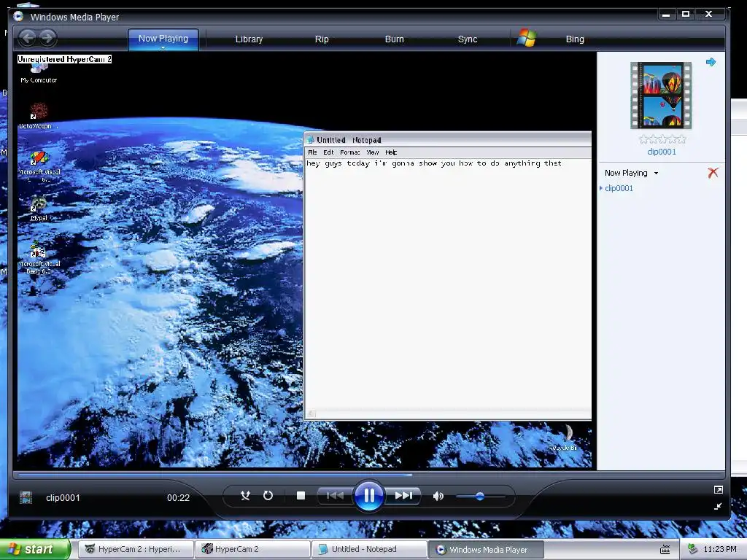This screenshot has width=747, height=560.
Task: Click the Windows Media Player taskbar button
Action: [x=486, y=549]
